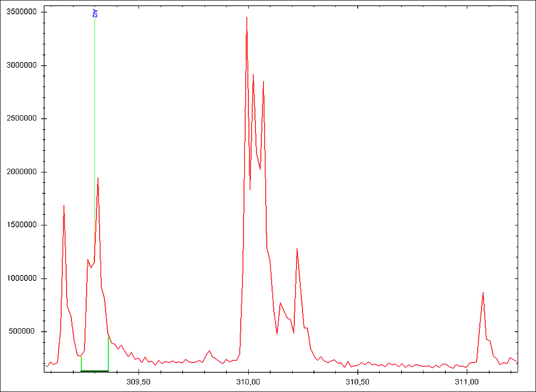Click the 310,00 x-axis label
The width and height of the screenshot is (536, 392).
(248, 382)
